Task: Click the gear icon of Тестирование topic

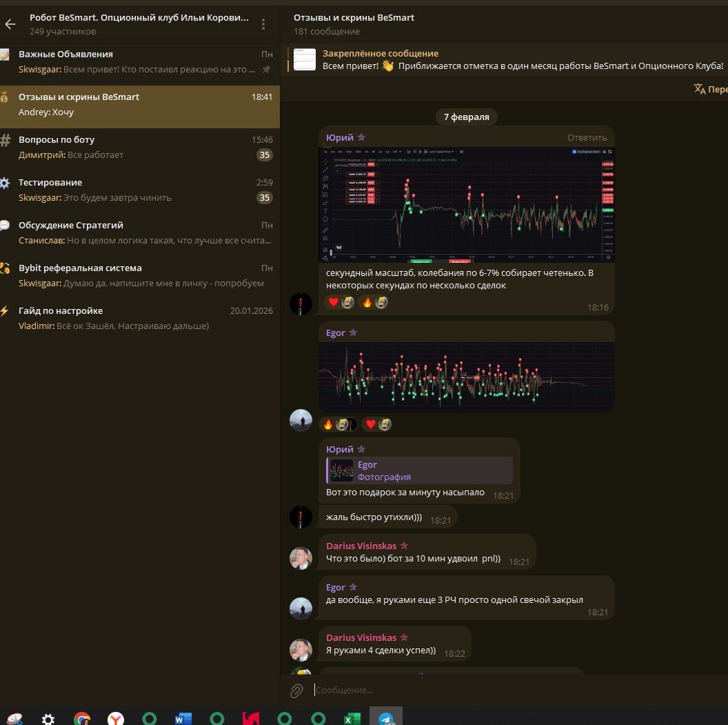Action: point(5,183)
